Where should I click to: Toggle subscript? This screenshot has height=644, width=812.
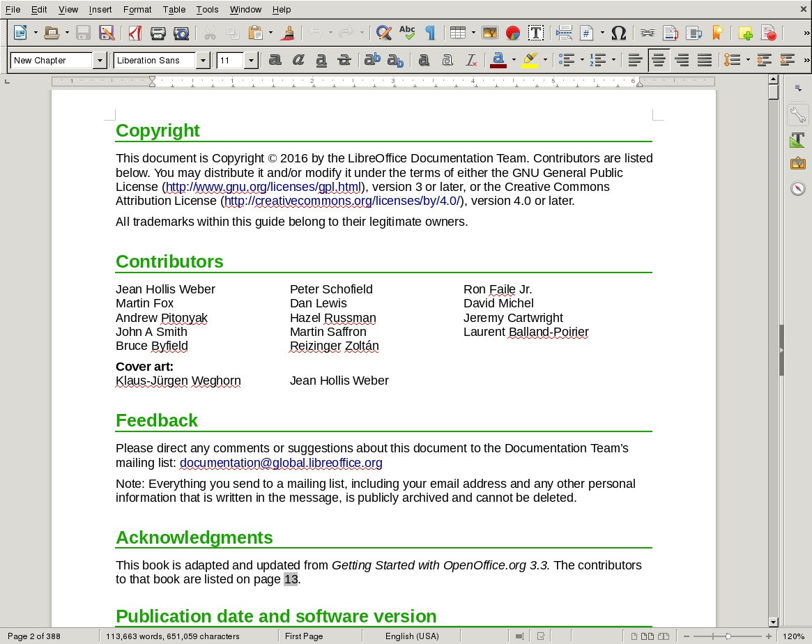point(395,60)
